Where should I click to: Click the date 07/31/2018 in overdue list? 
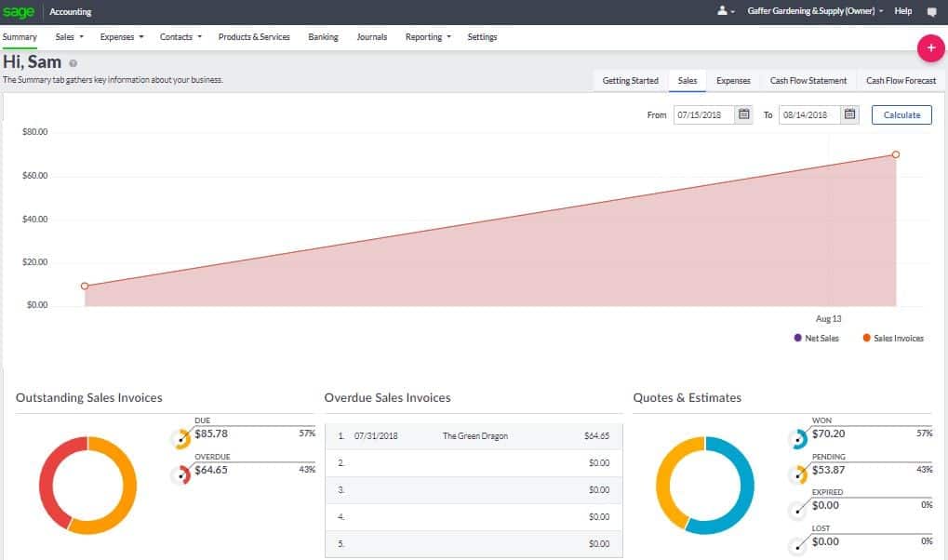[376, 436]
